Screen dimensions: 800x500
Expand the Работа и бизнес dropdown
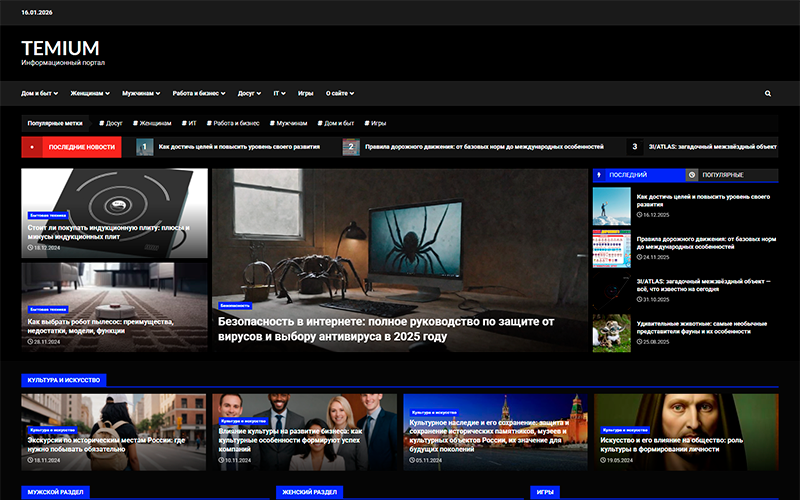pyautogui.click(x=198, y=93)
